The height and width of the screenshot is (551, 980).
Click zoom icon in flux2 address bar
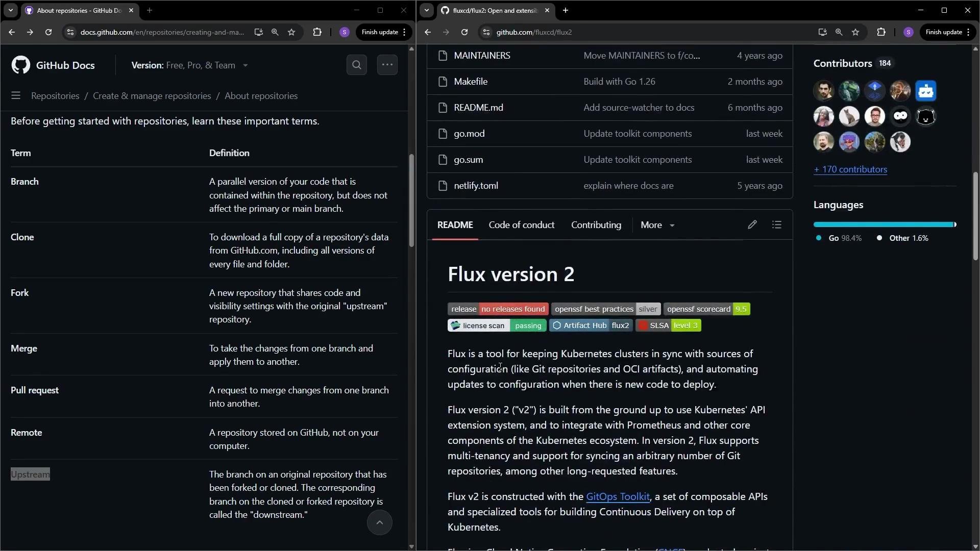pyautogui.click(x=839, y=32)
